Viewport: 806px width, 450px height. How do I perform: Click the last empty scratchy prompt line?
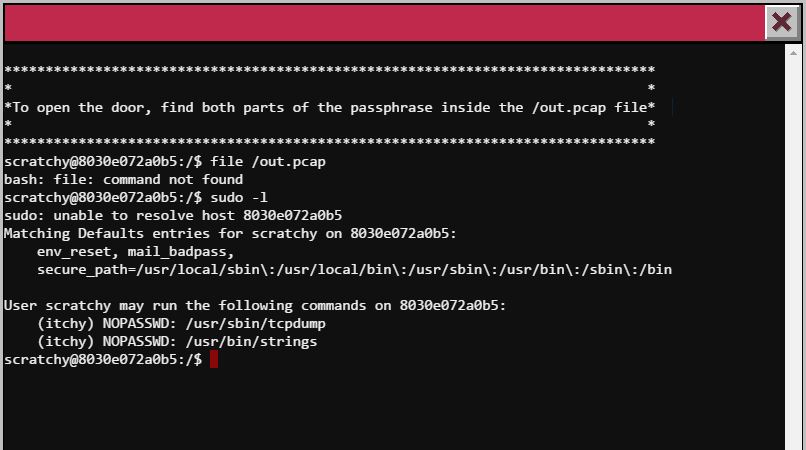click(103, 359)
